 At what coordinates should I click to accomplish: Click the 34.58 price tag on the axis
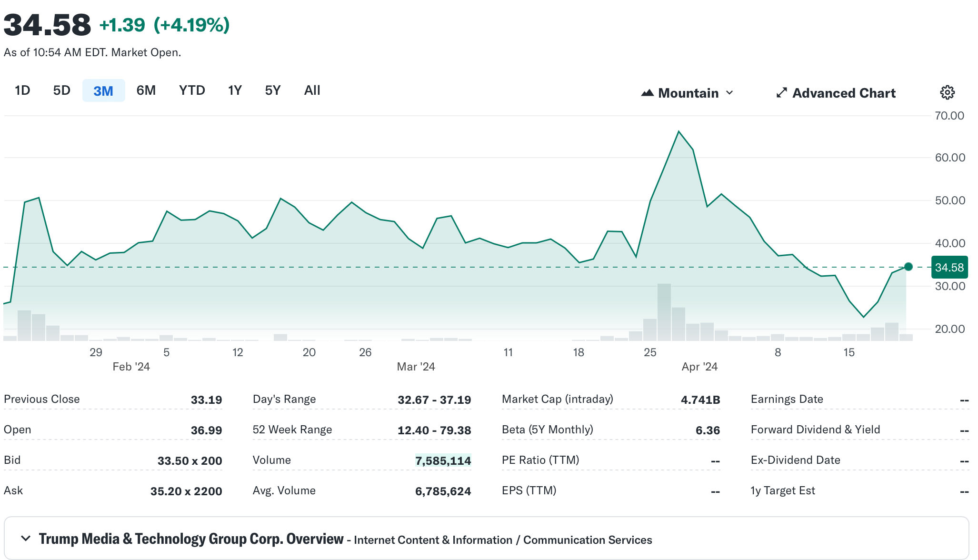point(949,268)
